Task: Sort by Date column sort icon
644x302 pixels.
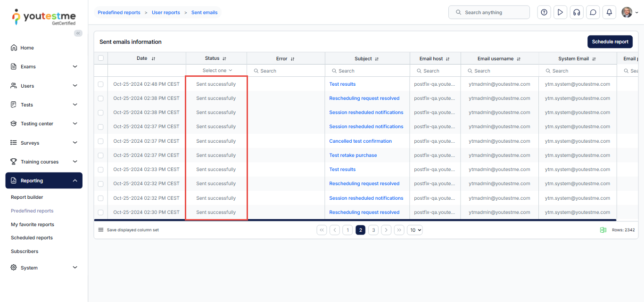Action: point(153,59)
